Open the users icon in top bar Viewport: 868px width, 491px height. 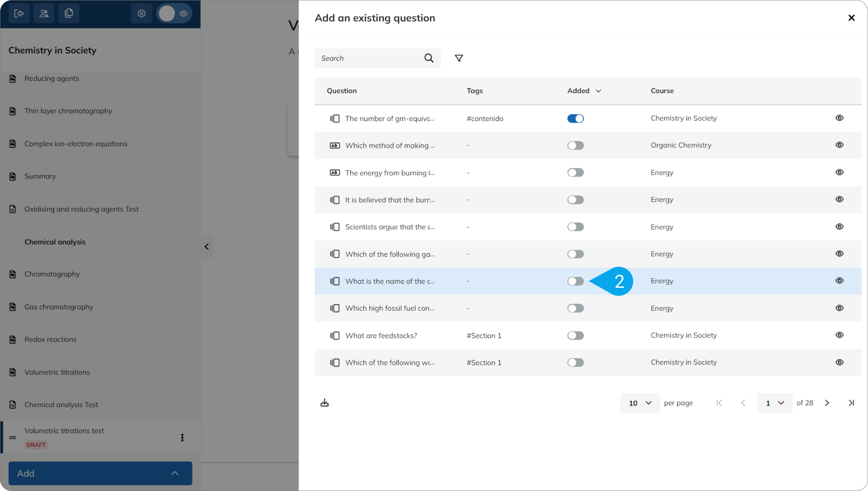click(44, 14)
